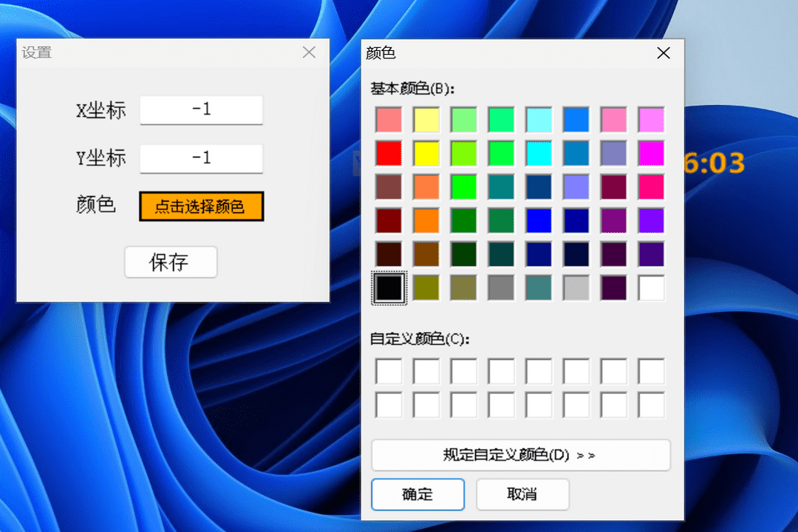Select the red basic color swatch
The height and width of the screenshot is (532, 798).
click(x=389, y=154)
